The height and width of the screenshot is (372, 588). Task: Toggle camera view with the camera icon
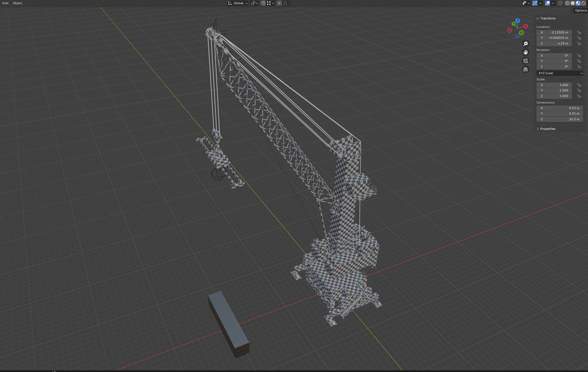[526, 61]
